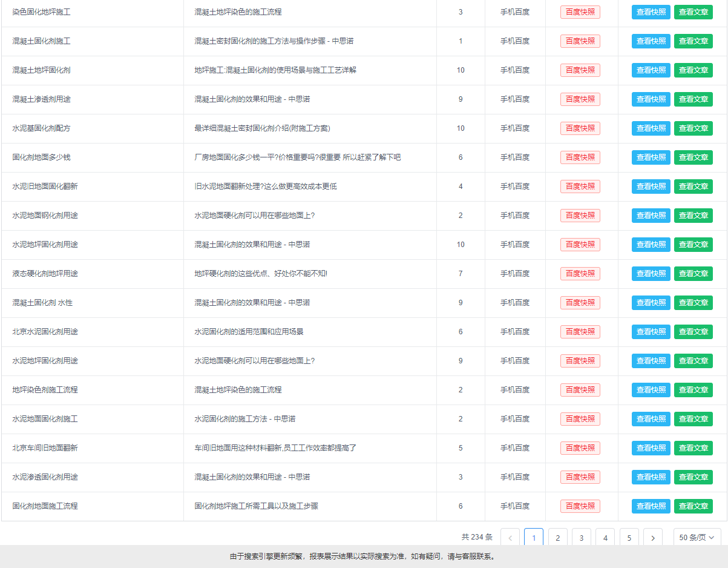728x568 pixels.
Task: Click title 车间旧地面用这种材料翻新,员工工作效率都提高了
Action: pyautogui.click(x=275, y=448)
